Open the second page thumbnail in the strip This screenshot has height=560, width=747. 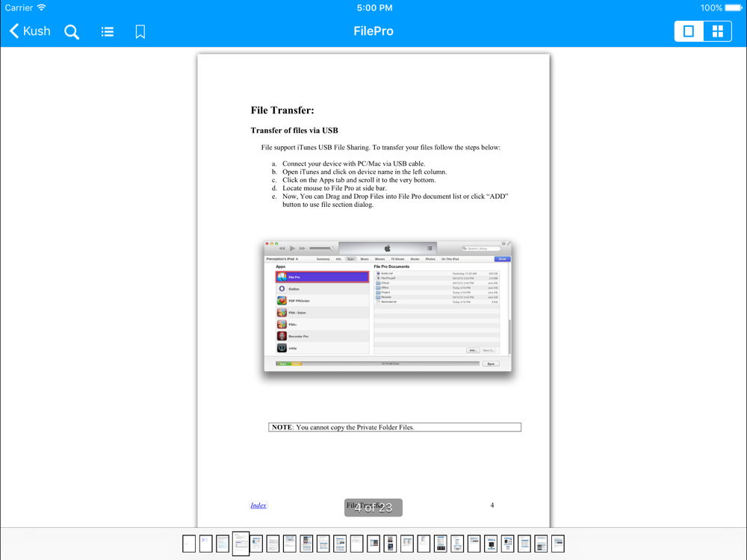tap(206, 544)
